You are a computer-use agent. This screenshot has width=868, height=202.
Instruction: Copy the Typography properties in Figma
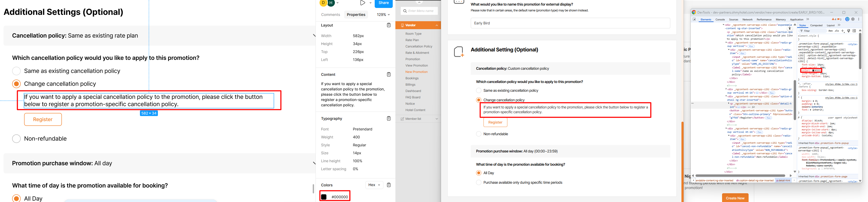click(388, 118)
